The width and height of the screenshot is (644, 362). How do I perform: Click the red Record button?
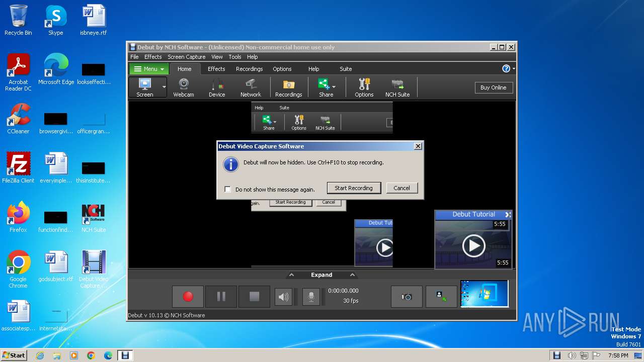click(x=188, y=297)
